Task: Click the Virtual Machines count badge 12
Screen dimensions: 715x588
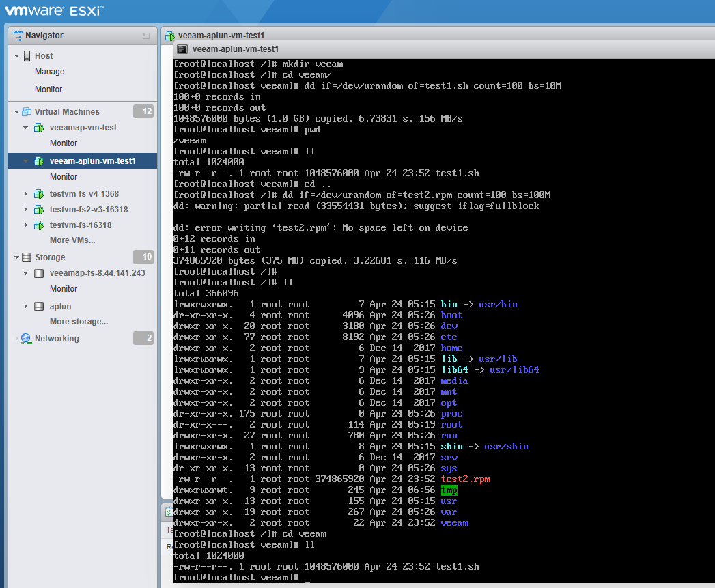Action: click(143, 111)
